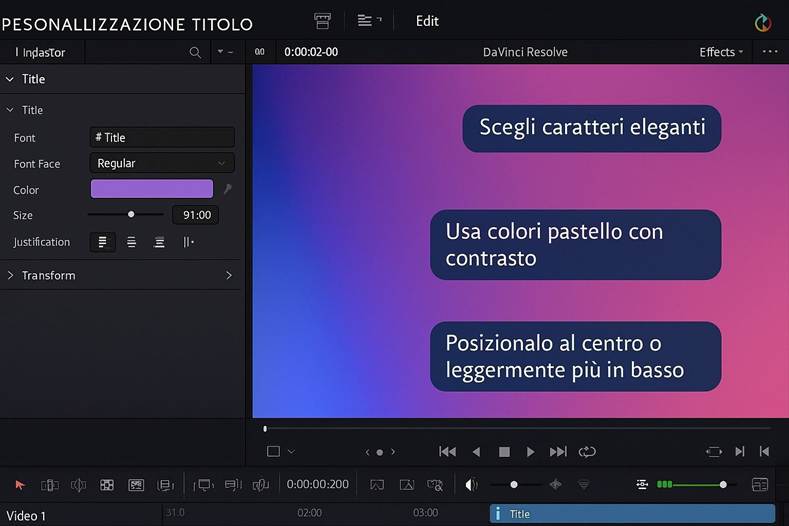789x526 pixels.
Task: Click the Size value field 91:00
Action: pyautogui.click(x=196, y=215)
